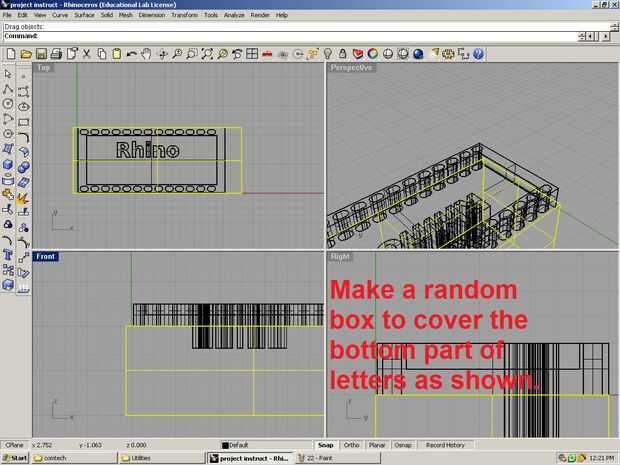
Task: Save the model with the disk icon
Action: (41, 54)
